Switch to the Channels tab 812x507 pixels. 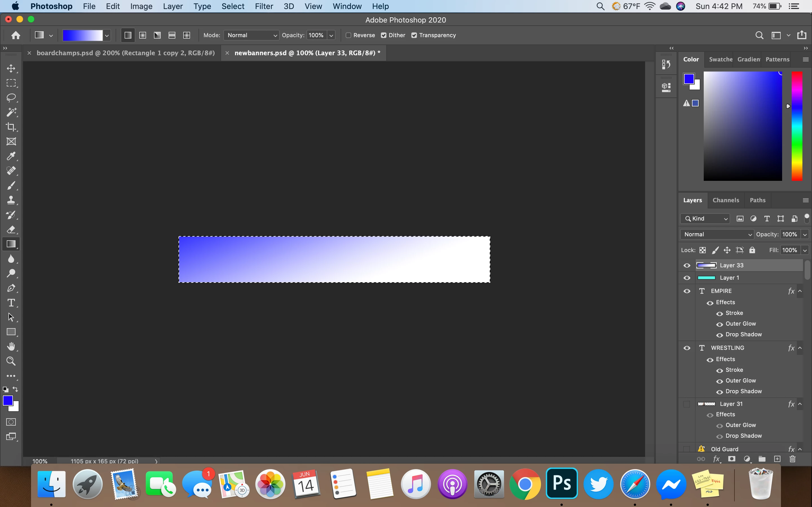(725, 200)
